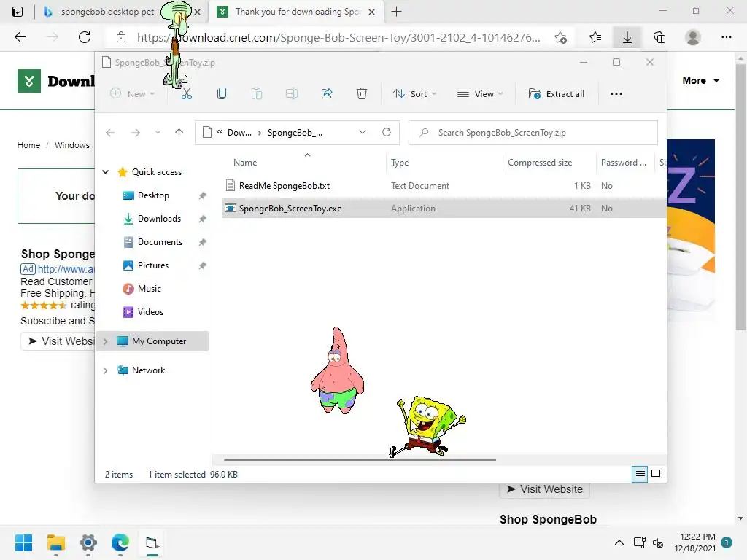Click the Copy icon in Explorer toolbar
Image resolution: width=747 pixels, height=560 pixels.
[222, 94]
